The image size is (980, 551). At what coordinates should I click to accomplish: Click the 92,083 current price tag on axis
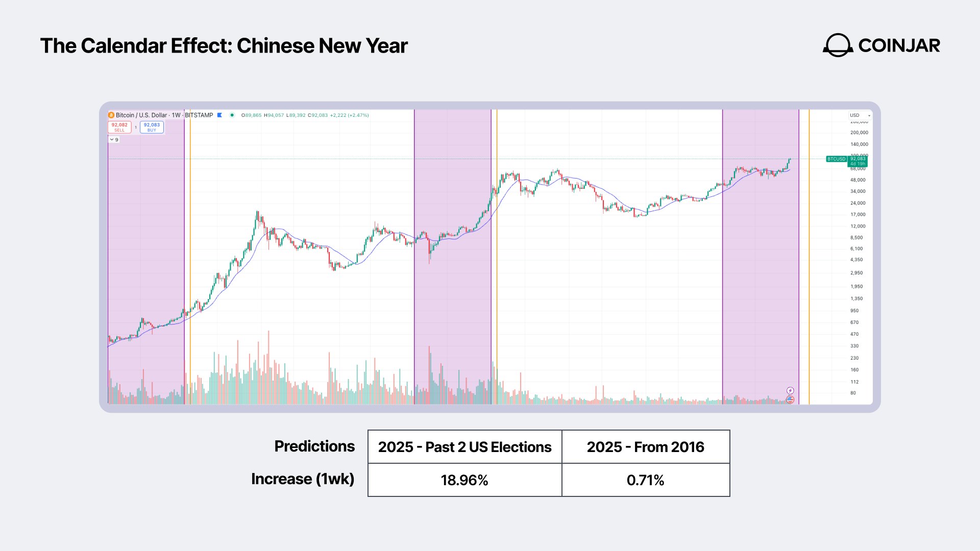coord(858,161)
